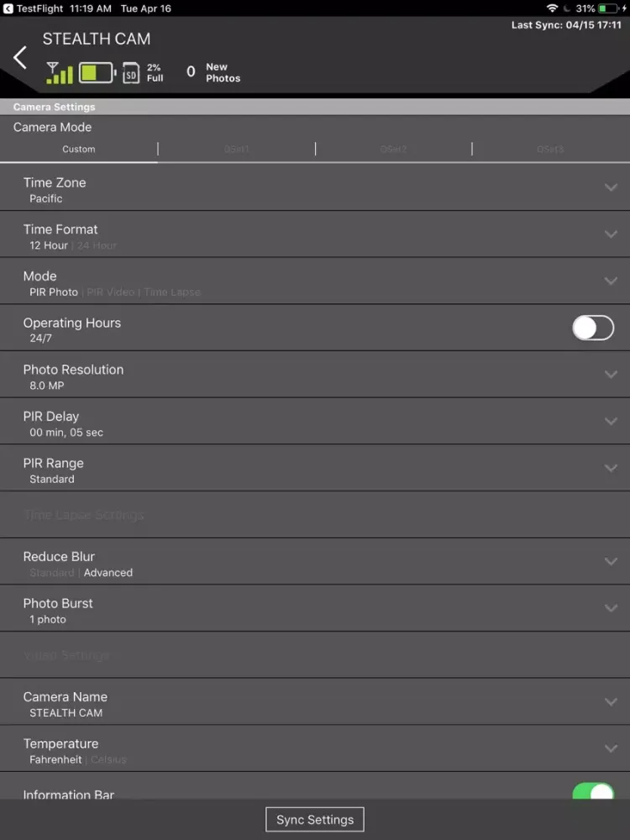The width and height of the screenshot is (630, 840).
Task: Disable the Information Bar switch
Action: point(593,793)
